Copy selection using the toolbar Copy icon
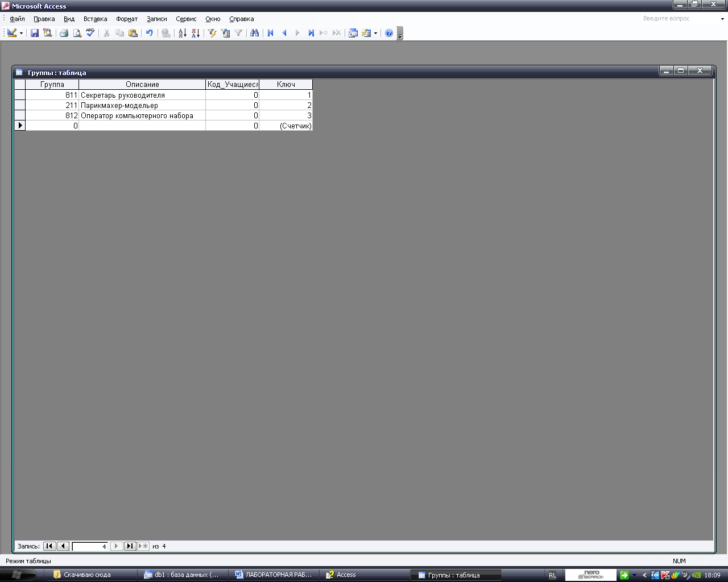The height and width of the screenshot is (582, 728). 119,33
